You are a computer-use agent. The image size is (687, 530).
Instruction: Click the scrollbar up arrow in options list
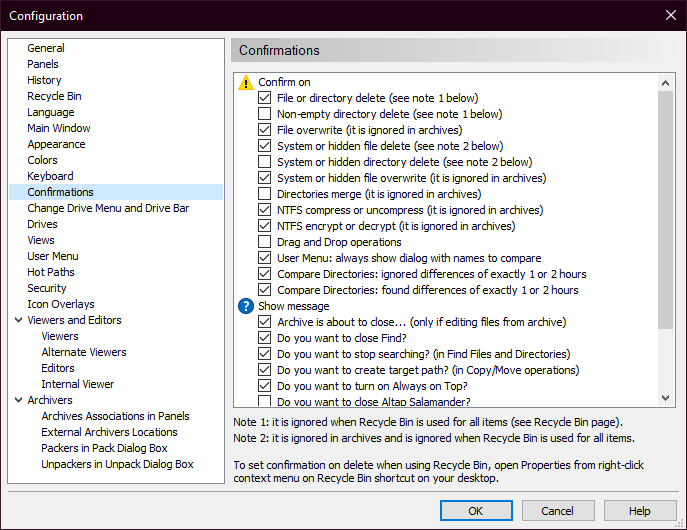667,81
